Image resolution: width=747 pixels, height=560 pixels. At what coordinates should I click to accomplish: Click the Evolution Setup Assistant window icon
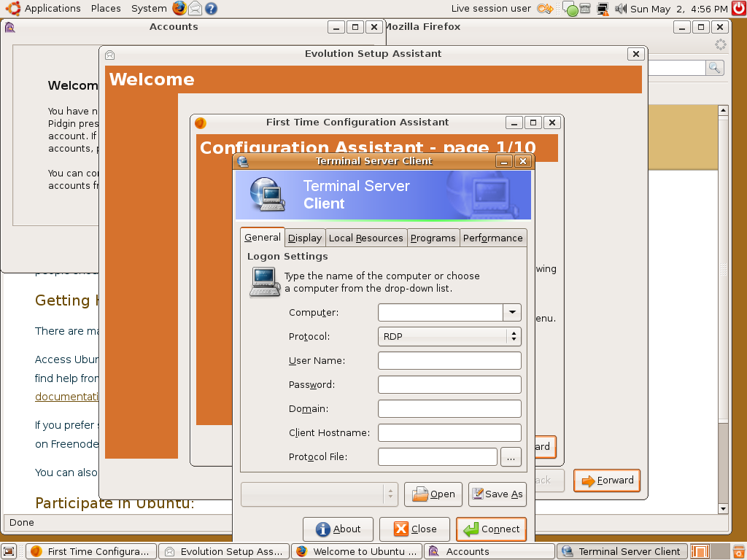point(110,55)
